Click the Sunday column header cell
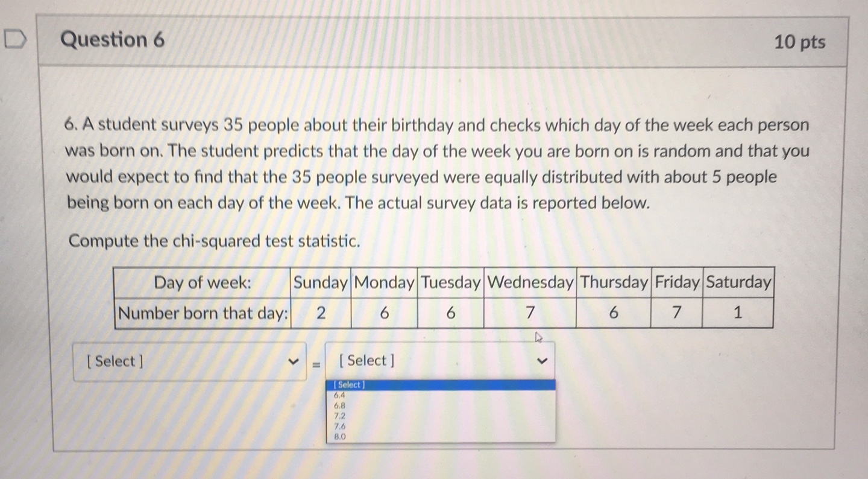 pyautogui.click(x=321, y=282)
